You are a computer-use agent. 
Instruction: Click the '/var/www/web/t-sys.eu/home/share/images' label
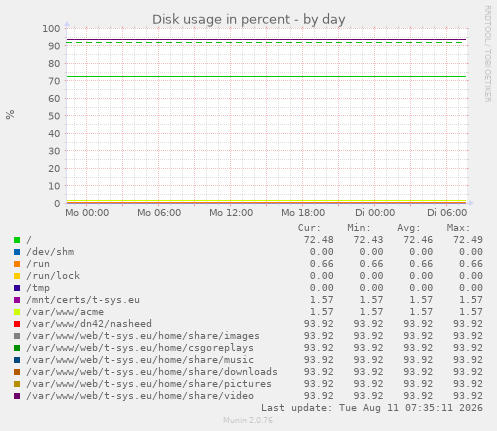tap(143, 336)
